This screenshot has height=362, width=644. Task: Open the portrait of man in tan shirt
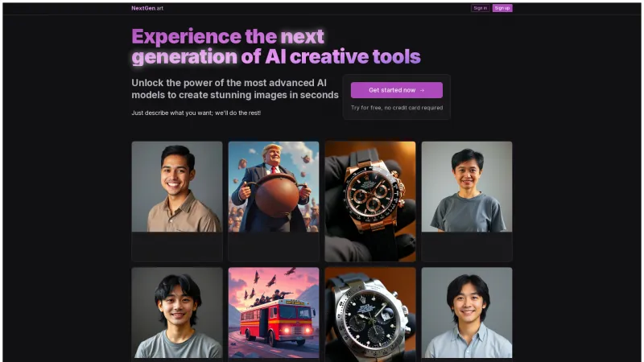click(177, 187)
